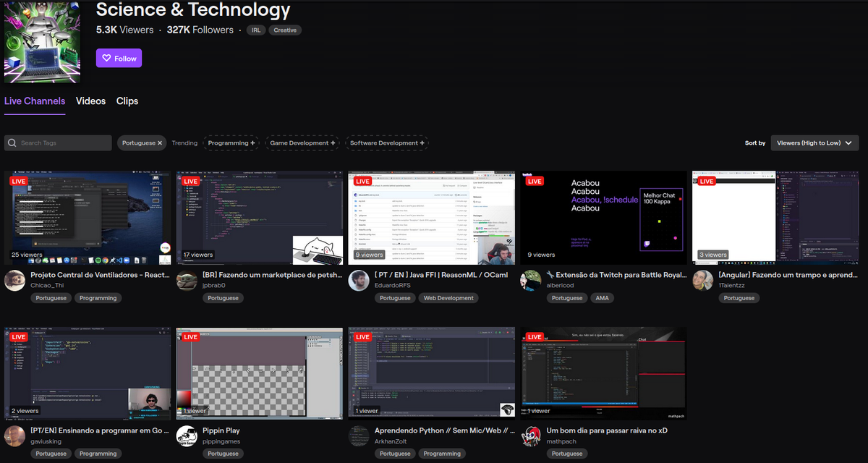
Task: Add the Game Development trending tag
Action: click(302, 143)
